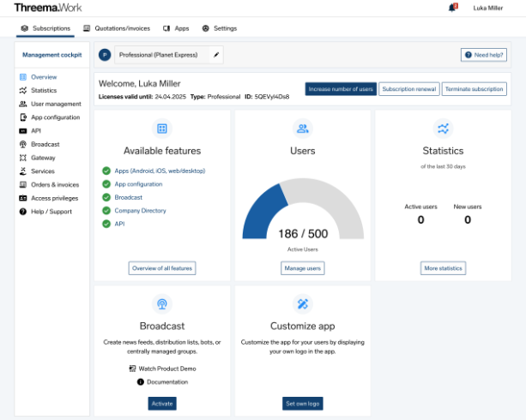The height and width of the screenshot is (420, 526).
Task: Click the active users gauge chart
Action: tap(303, 209)
